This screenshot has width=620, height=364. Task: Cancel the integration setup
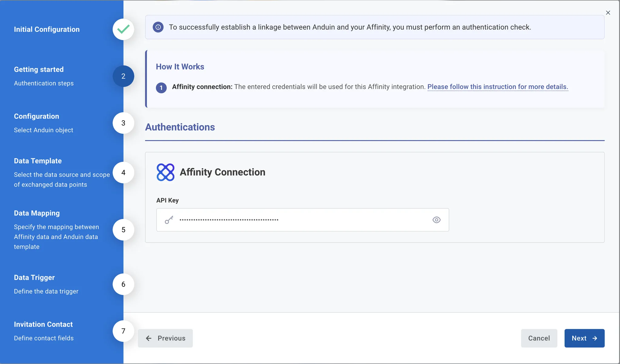pos(539,338)
